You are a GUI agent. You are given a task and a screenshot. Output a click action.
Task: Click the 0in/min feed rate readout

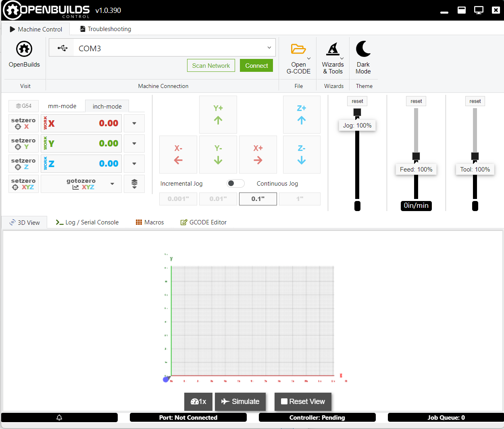(416, 205)
